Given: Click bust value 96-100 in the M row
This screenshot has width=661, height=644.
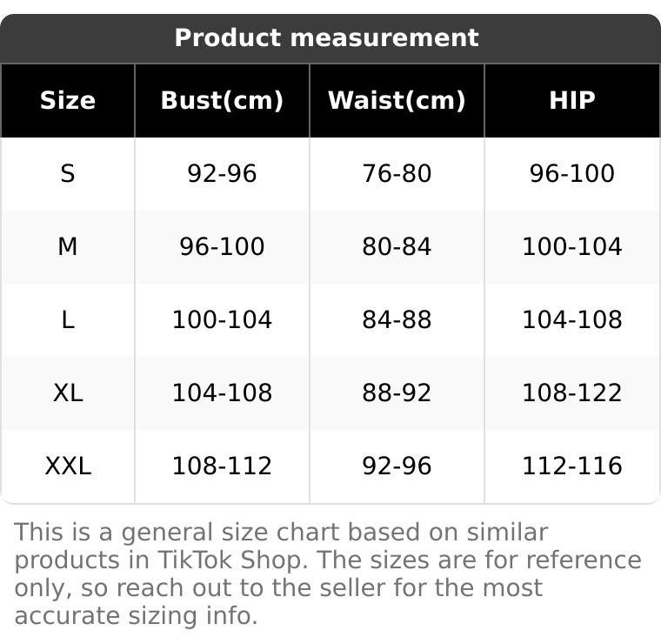Looking at the screenshot, I should (222, 247).
